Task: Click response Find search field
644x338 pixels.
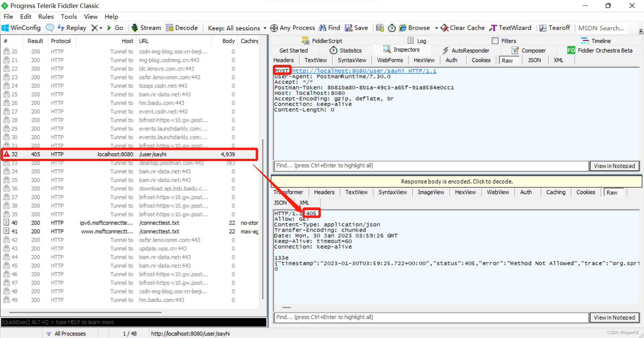Action: [432, 317]
